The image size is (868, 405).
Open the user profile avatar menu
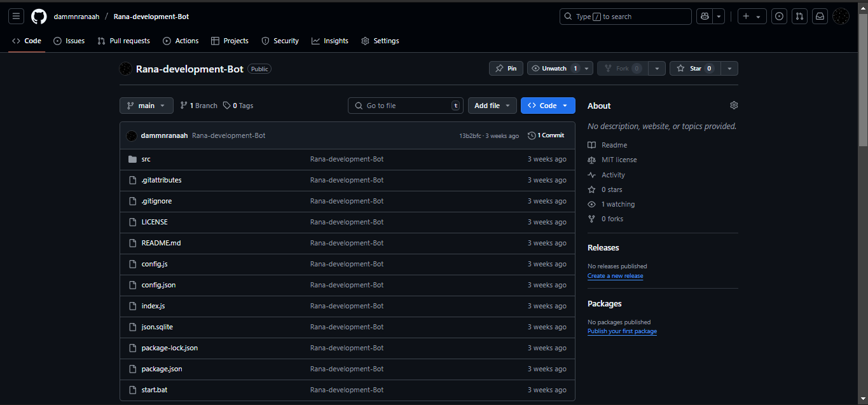point(841,17)
